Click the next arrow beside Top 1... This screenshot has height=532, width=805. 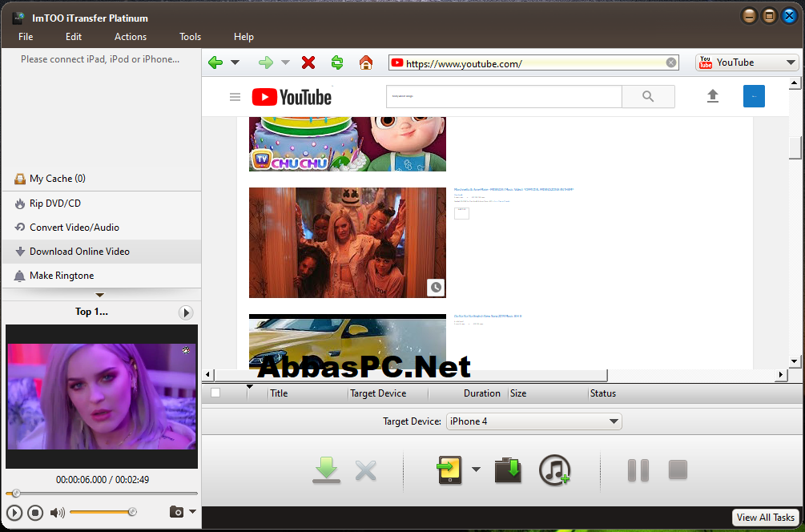click(x=186, y=312)
